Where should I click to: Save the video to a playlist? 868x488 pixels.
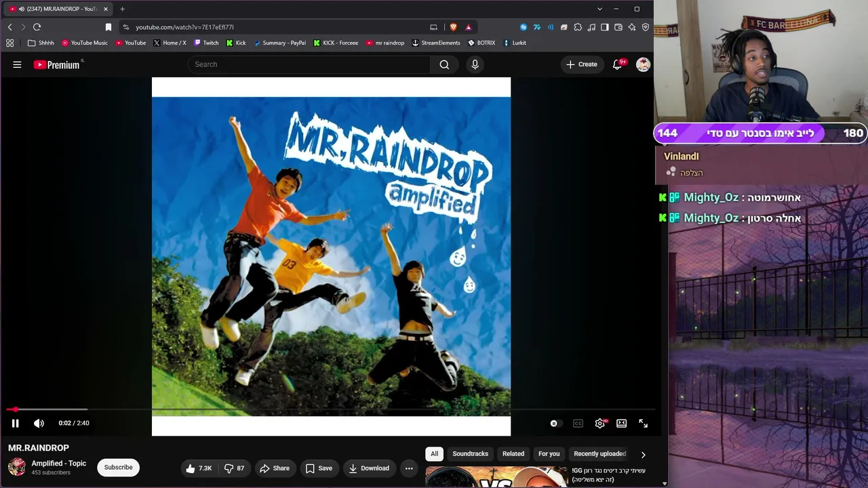coord(319,468)
